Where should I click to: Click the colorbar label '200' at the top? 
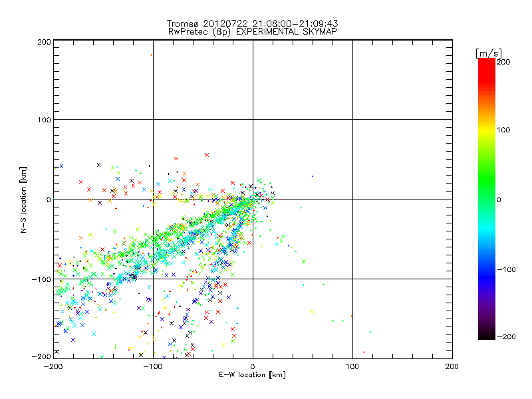tap(503, 62)
